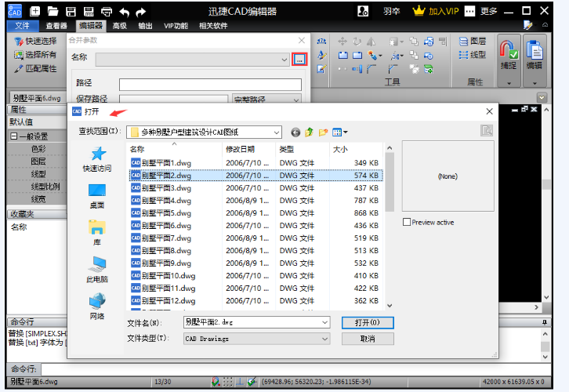Click the go back icon in Open dialog
Image resolution: width=569 pixels, height=392 pixels.
coord(295,132)
